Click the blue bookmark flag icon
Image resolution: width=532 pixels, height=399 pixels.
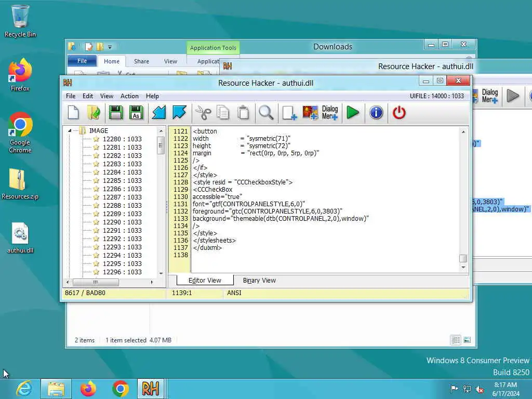179,113
